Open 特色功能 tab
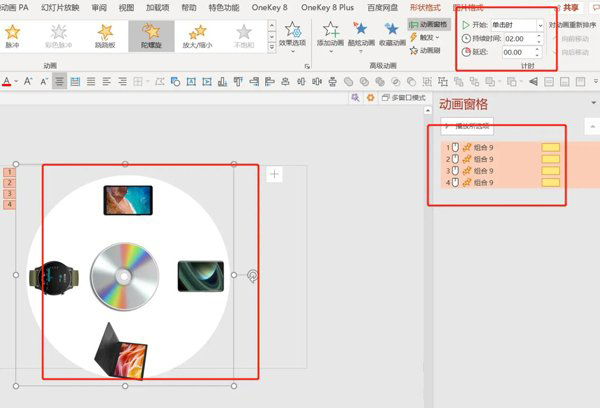Image resolution: width=600 pixels, height=408 pixels. 224,8
